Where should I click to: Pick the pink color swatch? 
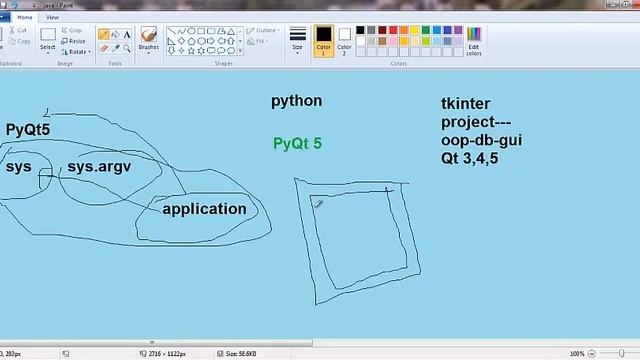[x=393, y=41]
